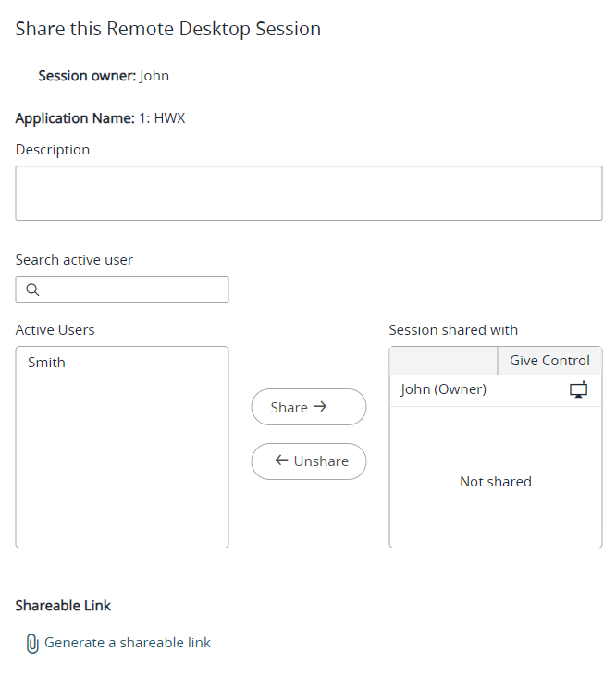Click the Not shared placeholder text
Viewport: 616px width, 689px height.
pos(495,482)
